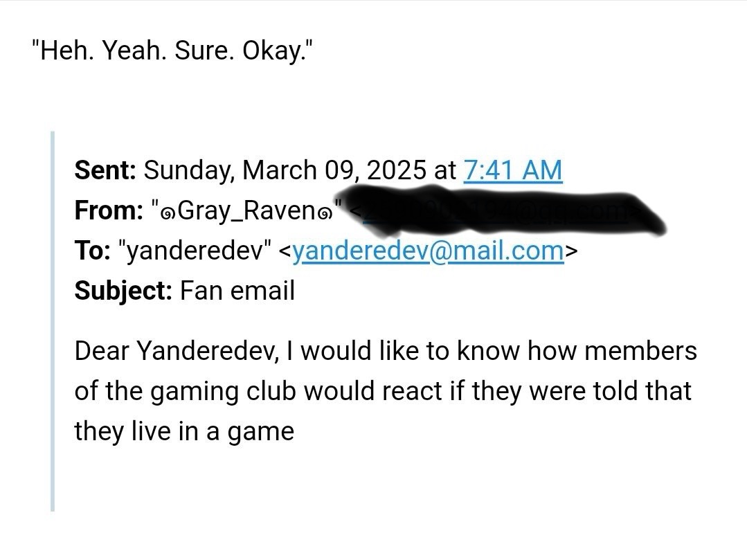Open the 7:41 AM time link
This screenshot has height=560, width=747.
(512, 170)
